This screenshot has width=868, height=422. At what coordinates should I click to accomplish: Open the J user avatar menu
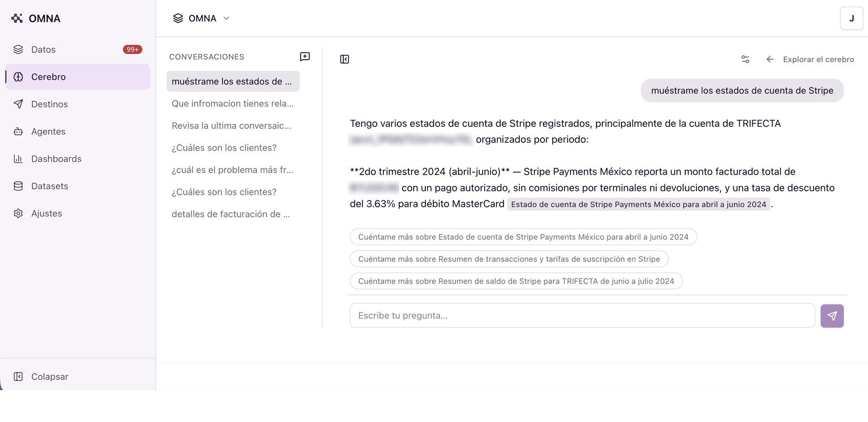pos(851,18)
